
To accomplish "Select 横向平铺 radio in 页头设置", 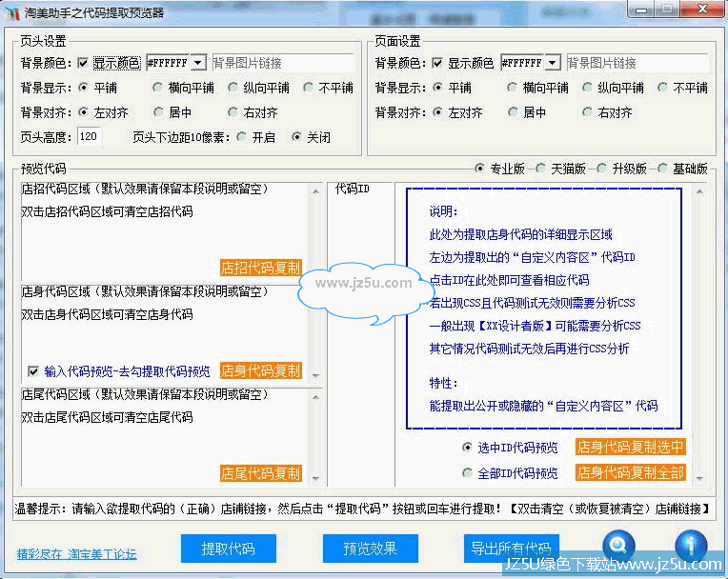I will (x=158, y=88).
